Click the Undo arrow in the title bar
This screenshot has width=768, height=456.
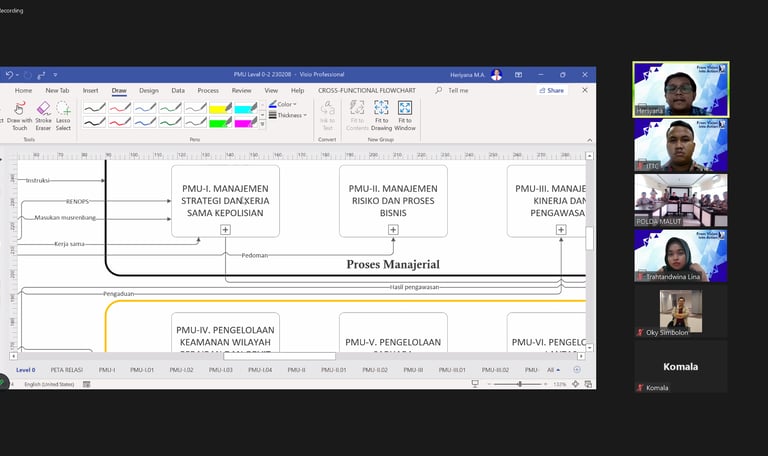[9, 75]
